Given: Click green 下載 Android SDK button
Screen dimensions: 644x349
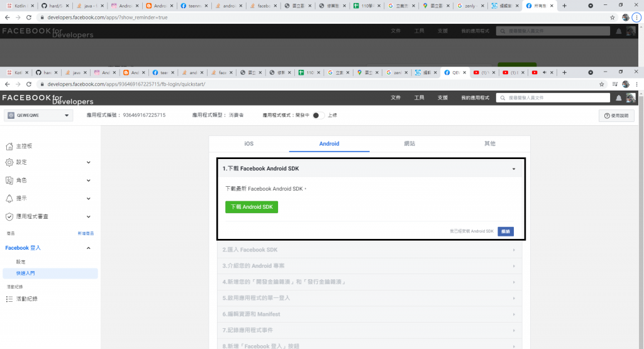Looking at the screenshot, I should (x=252, y=207).
